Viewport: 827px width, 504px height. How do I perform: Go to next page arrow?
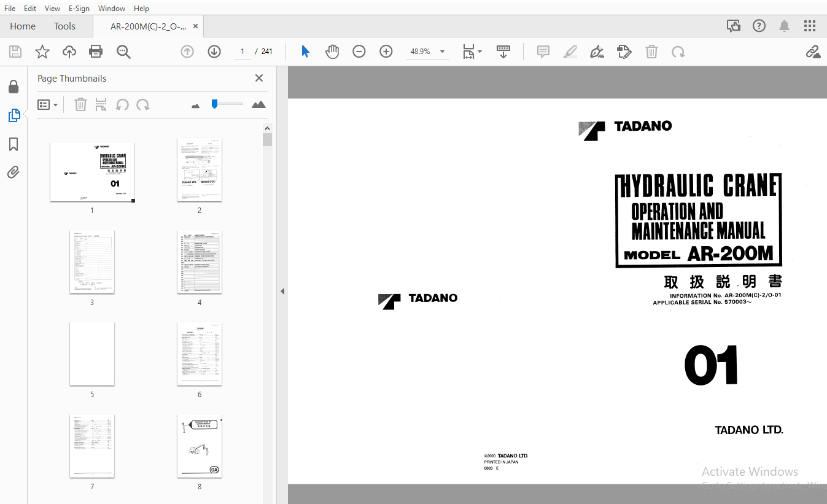[x=214, y=52]
